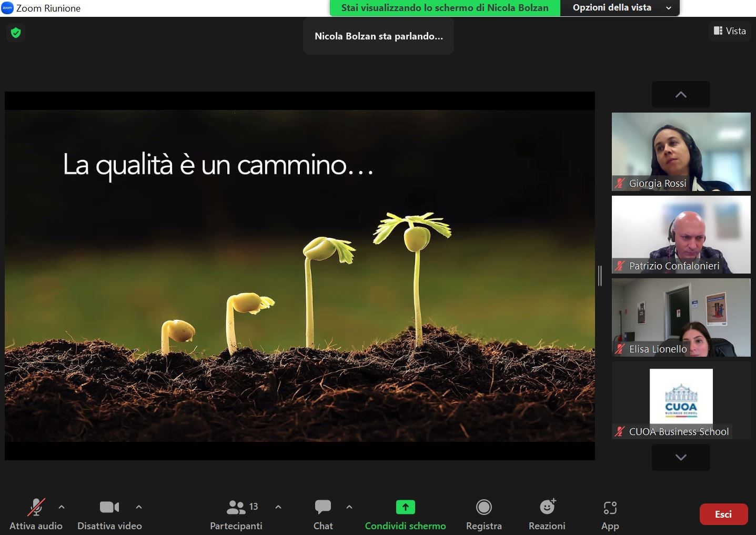Open the App menu icon
The height and width of the screenshot is (535, 756).
(x=610, y=514)
